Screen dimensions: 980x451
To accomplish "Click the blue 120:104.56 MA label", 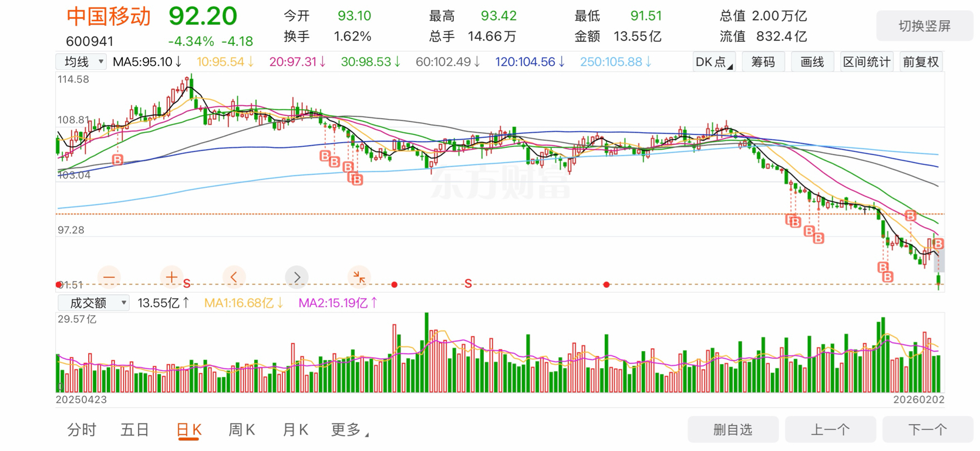I will pyautogui.click(x=530, y=62).
